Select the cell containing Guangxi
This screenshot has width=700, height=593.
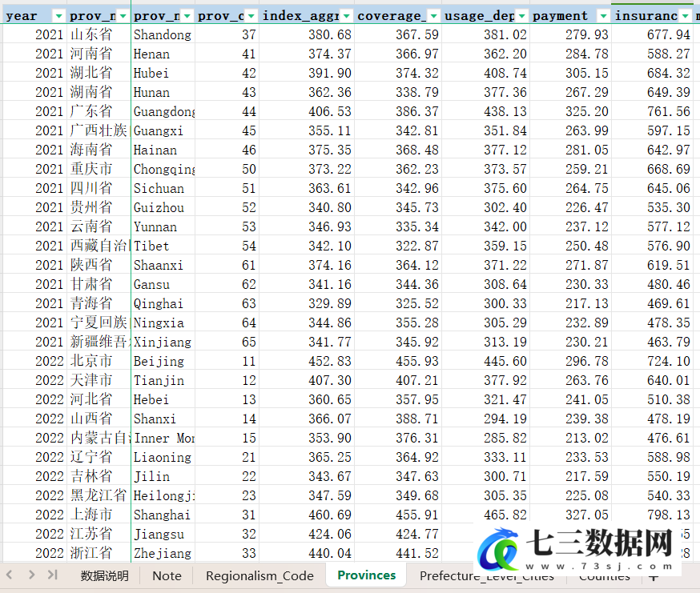click(x=163, y=130)
